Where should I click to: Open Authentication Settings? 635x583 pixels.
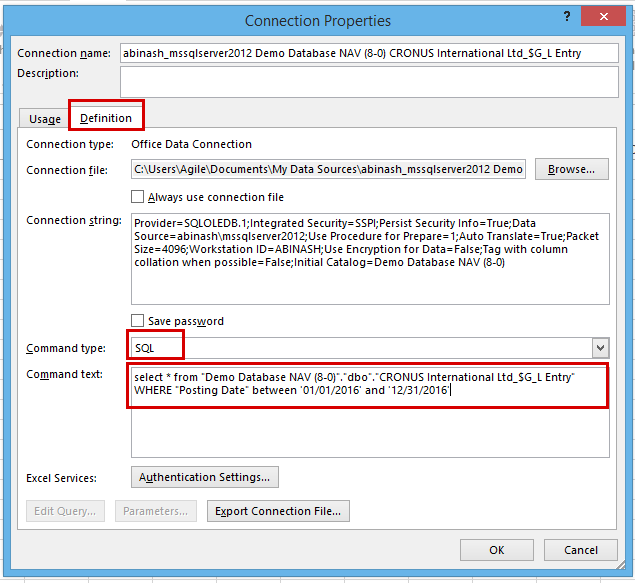tap(205, 477)
